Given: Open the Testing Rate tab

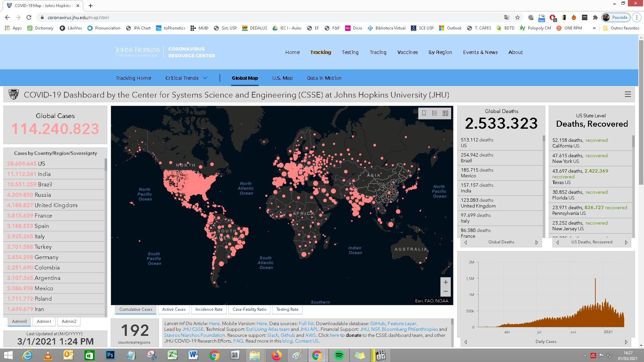Looking at the screenshot, I should click(x=287, y=309).
